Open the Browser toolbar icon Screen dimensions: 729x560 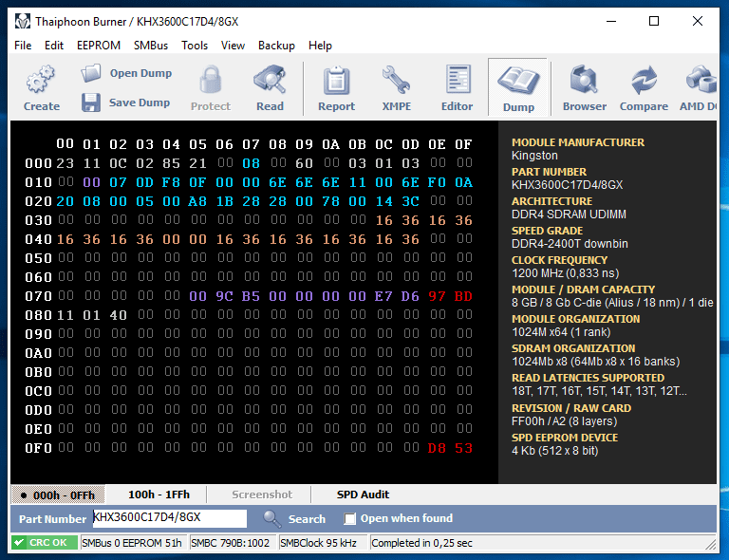click(x=585, y=80)
